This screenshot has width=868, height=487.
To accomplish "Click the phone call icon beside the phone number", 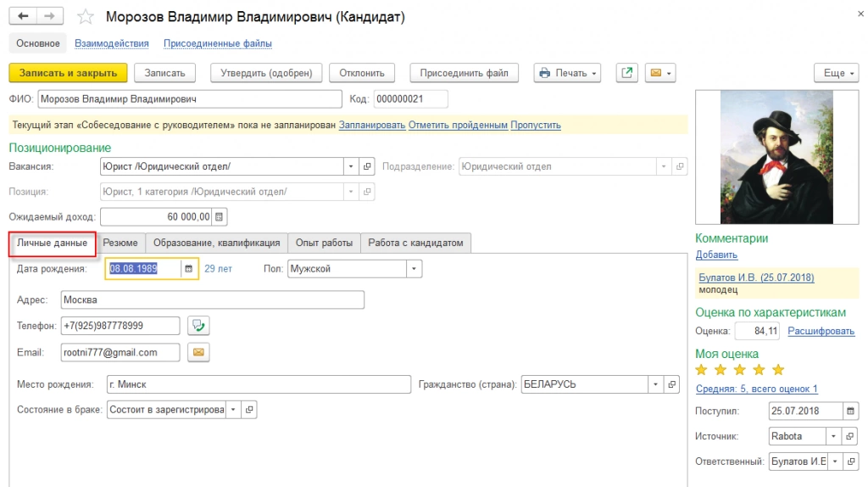I will pyautogui.click(x=198, y=326).
